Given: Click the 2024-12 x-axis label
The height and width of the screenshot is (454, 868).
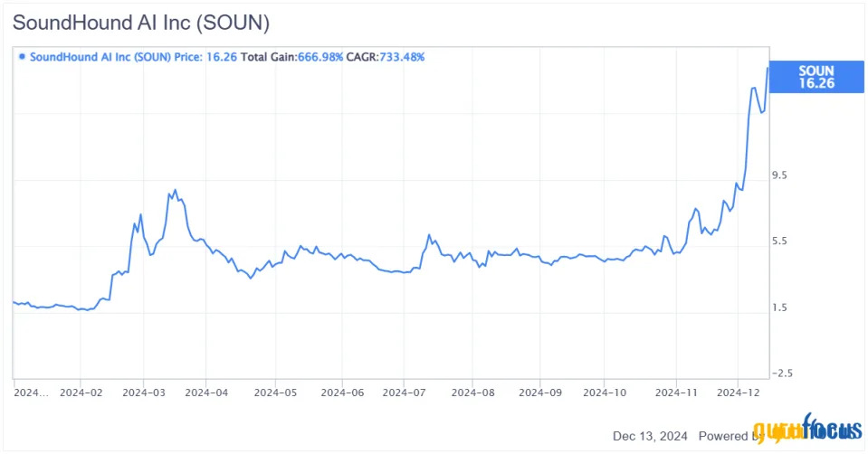Looking at the screenshot, I should coord(739,393).
